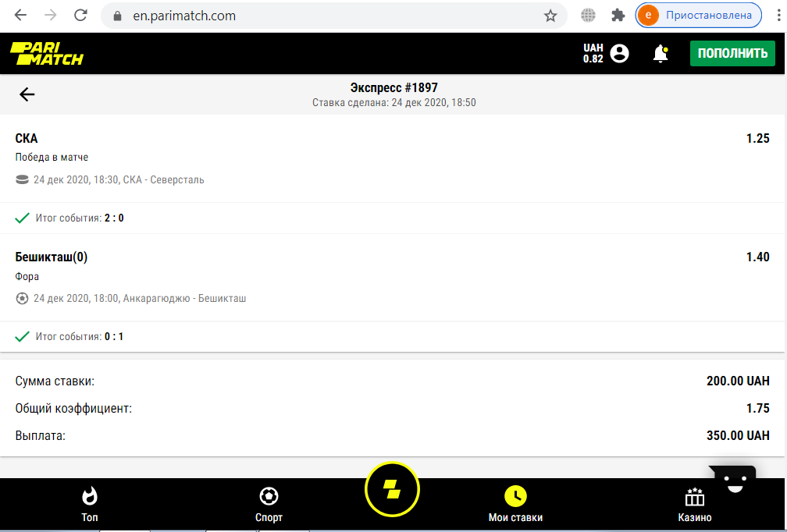The width and height of the screenshot is (787, 532).
Task: Return to bets list with back arrow
Action: point(27,94)
